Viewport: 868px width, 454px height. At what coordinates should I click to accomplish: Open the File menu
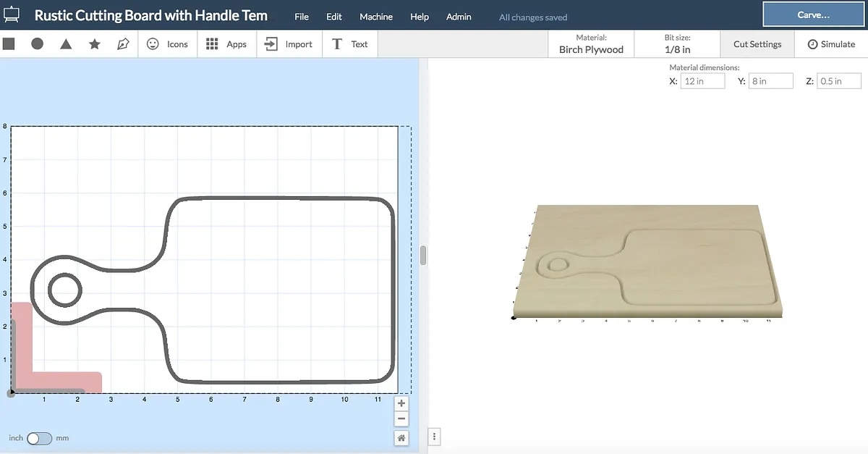click(302, 17)
